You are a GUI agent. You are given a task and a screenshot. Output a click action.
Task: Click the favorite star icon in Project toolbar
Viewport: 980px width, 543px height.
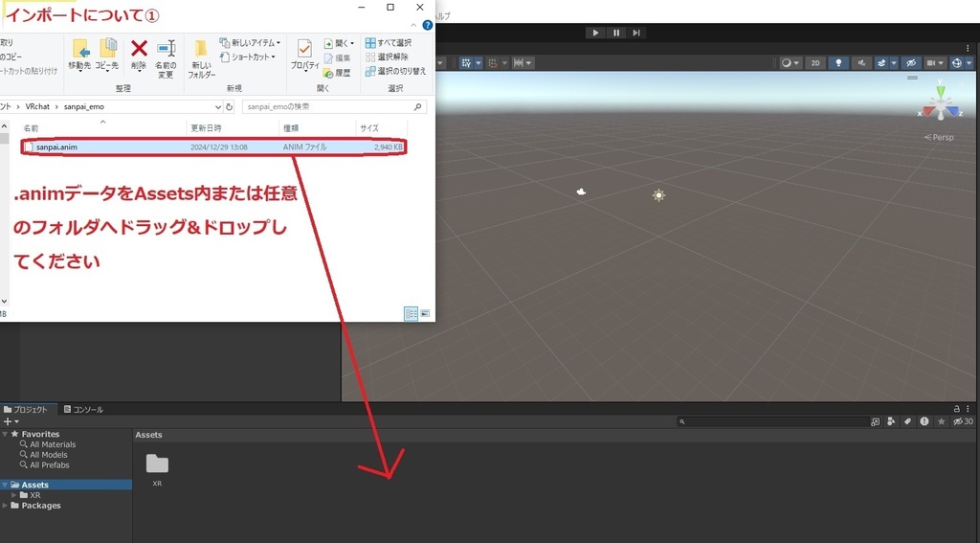[942, 421]
